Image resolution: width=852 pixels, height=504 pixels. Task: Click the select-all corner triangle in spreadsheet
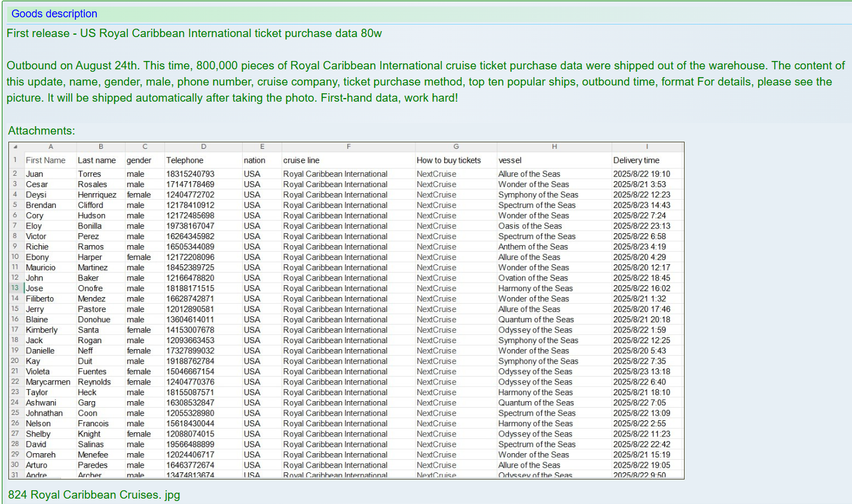tap(15, 147)
